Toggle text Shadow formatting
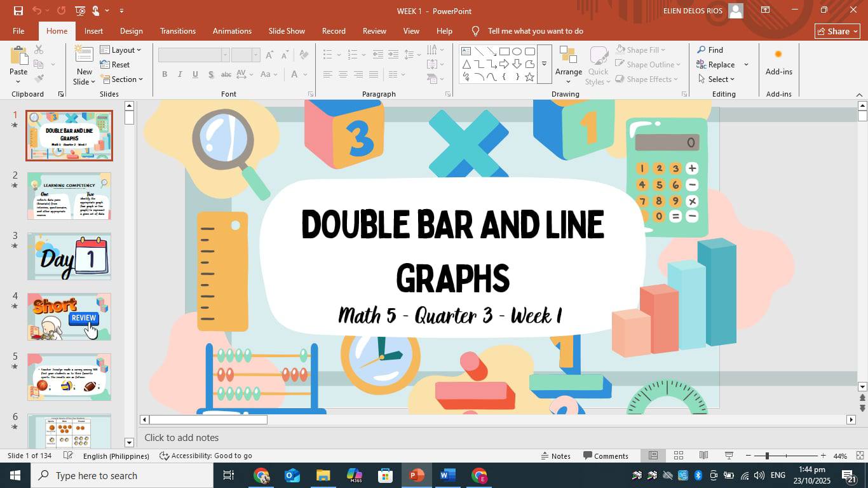The width and height of the screenshot is (868, 488). [210, 74]
